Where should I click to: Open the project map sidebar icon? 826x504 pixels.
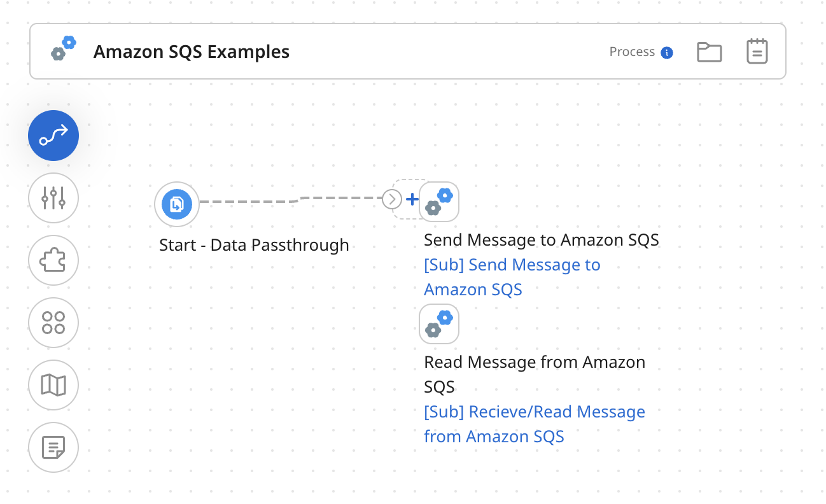coord(53,385)
